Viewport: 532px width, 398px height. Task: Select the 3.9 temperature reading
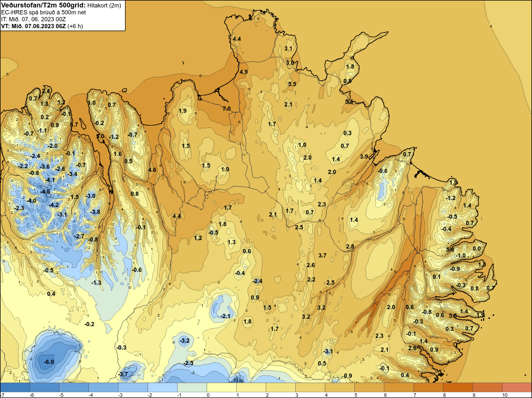(x=364, y=156)
